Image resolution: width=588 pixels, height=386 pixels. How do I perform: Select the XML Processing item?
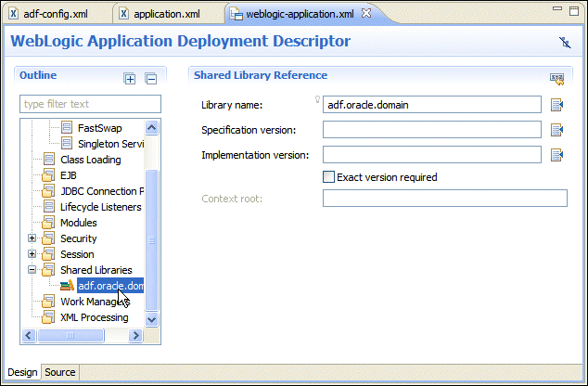(95, 317)
